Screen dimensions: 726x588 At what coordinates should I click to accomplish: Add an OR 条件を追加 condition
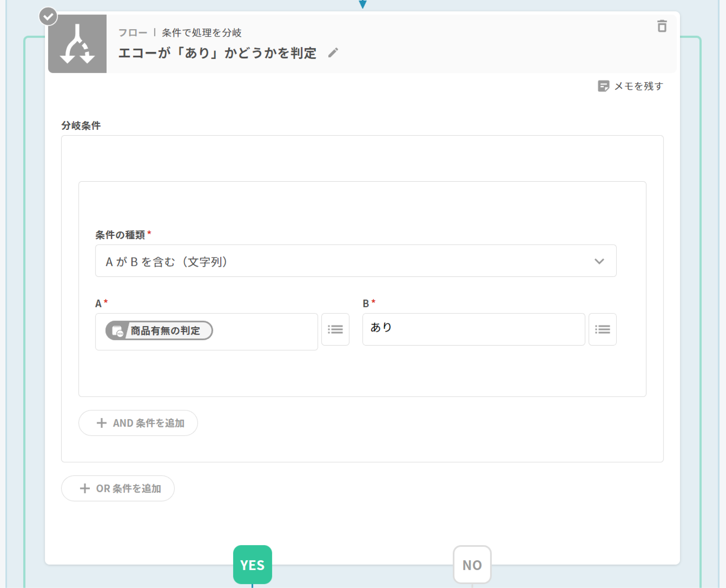click(x=118, y=488)
